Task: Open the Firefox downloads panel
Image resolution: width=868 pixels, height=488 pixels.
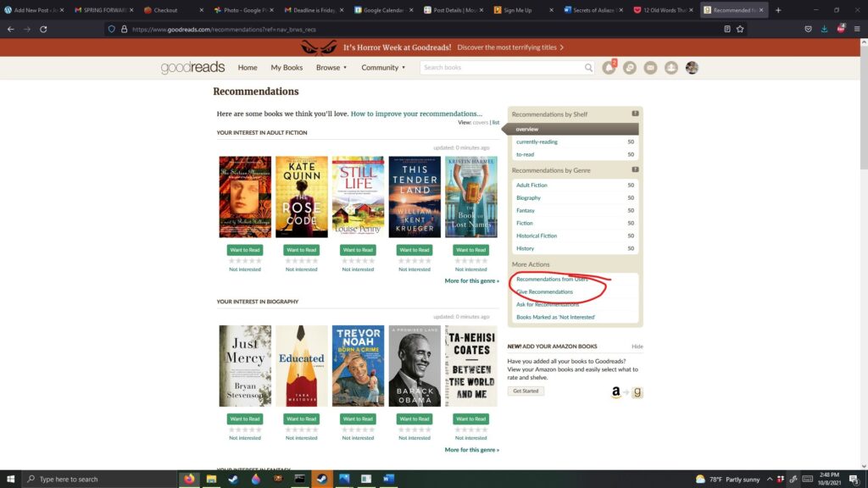Action: pyautogui.click(x=824, y=30)
